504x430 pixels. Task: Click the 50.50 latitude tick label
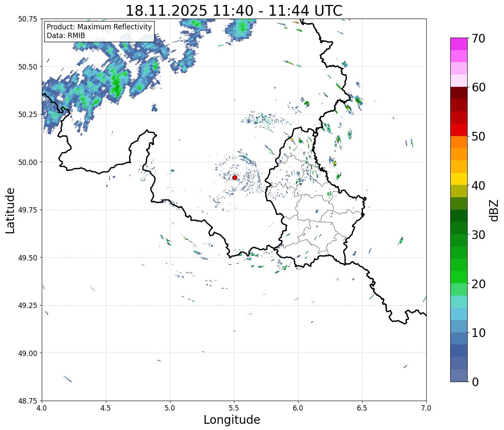click(x=28, y=67)
